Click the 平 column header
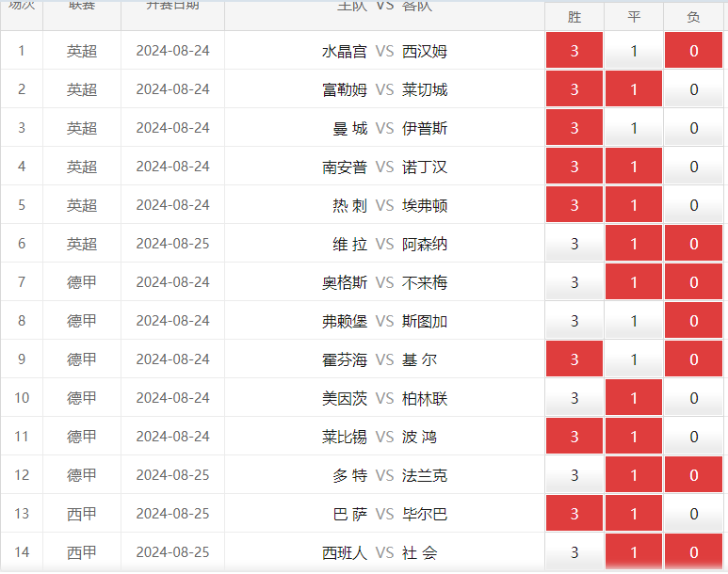728x574 pixels. 634,17
